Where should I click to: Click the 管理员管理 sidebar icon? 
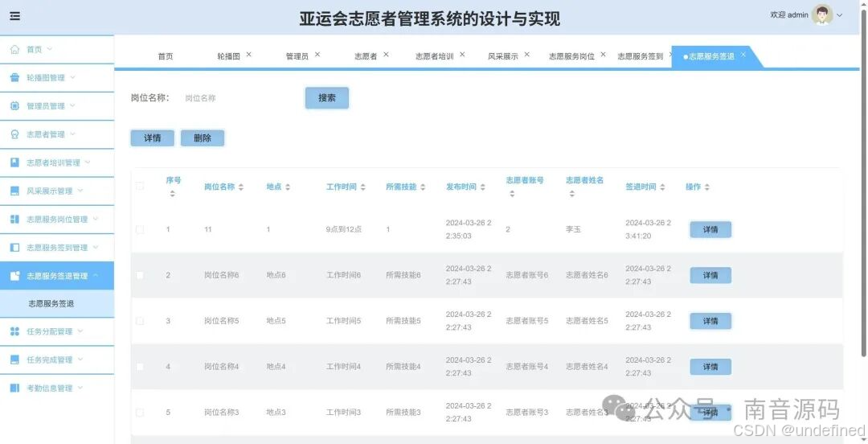tap(15, 106)
